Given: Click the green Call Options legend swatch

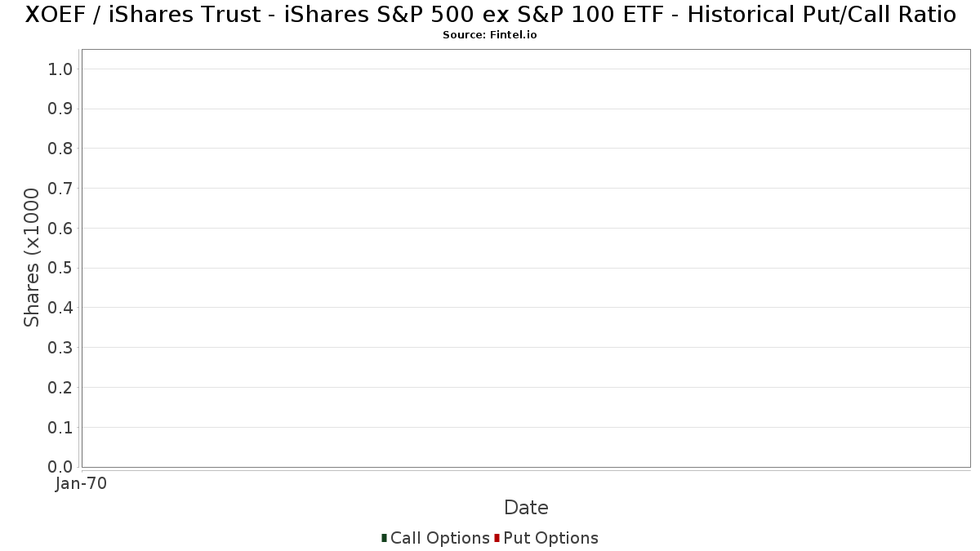Looking at the screenshot, I should tap(384, 538).
